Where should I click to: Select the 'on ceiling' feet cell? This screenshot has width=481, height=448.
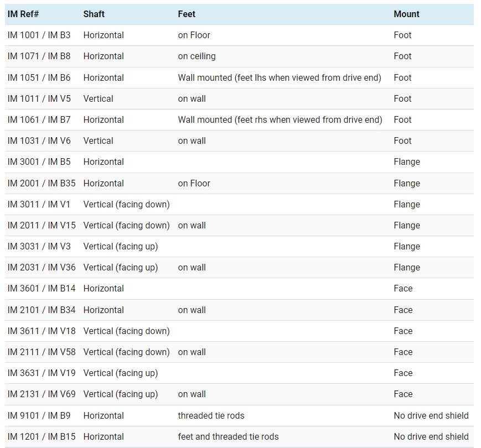196,56
